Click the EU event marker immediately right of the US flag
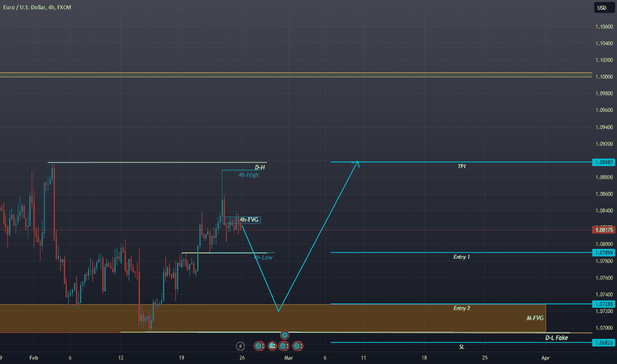The width and height of the screenshot is (617, 364). 284,346
